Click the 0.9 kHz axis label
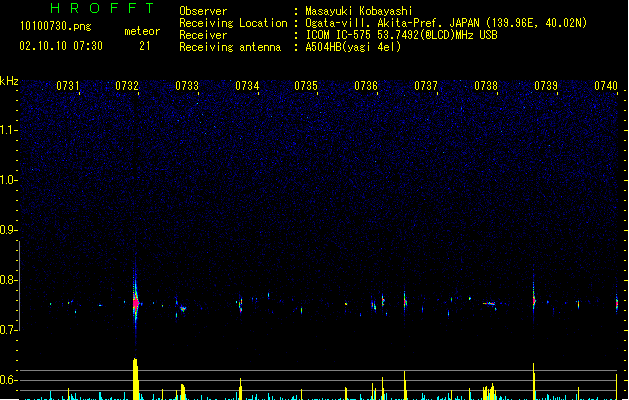The image size is (629, 400). click(9, 230)
